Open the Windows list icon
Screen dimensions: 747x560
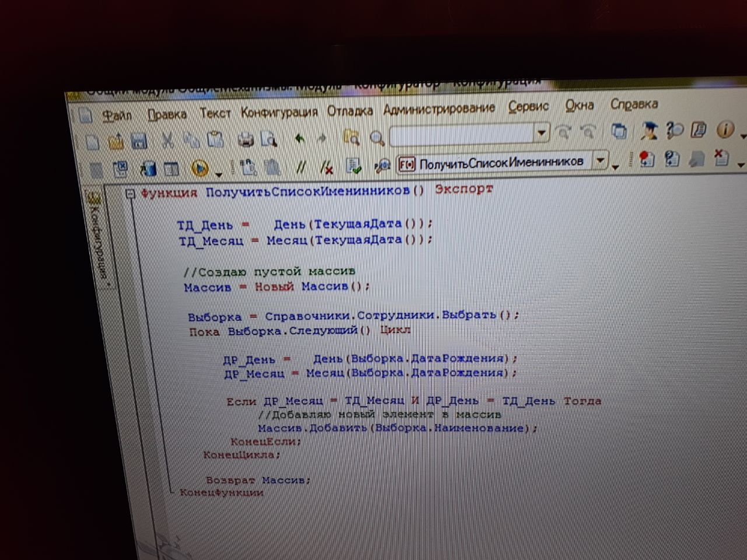[620, 131]
